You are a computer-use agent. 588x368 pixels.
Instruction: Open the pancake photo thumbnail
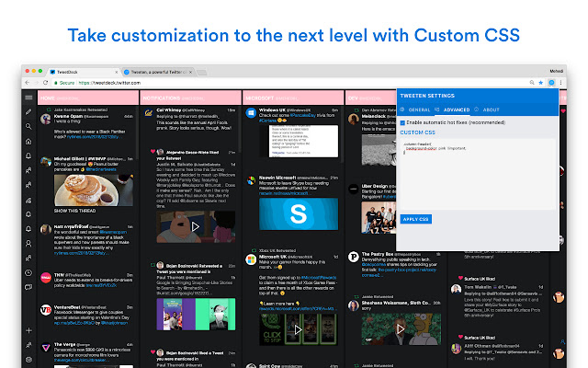[x=94, y=190]
